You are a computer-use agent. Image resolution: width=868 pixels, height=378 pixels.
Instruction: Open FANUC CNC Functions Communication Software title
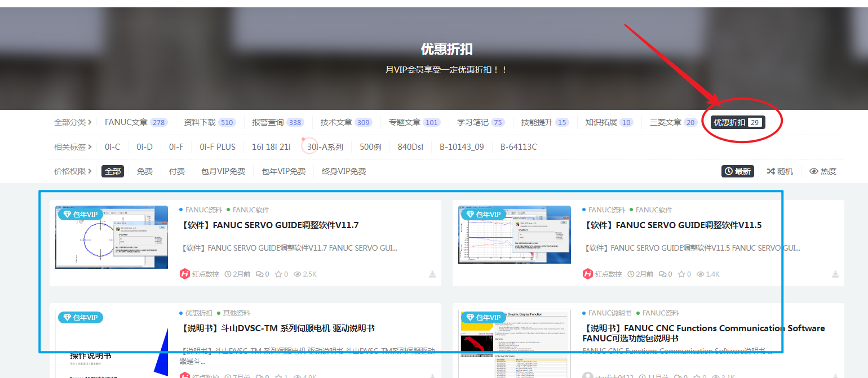coord(703,333)
